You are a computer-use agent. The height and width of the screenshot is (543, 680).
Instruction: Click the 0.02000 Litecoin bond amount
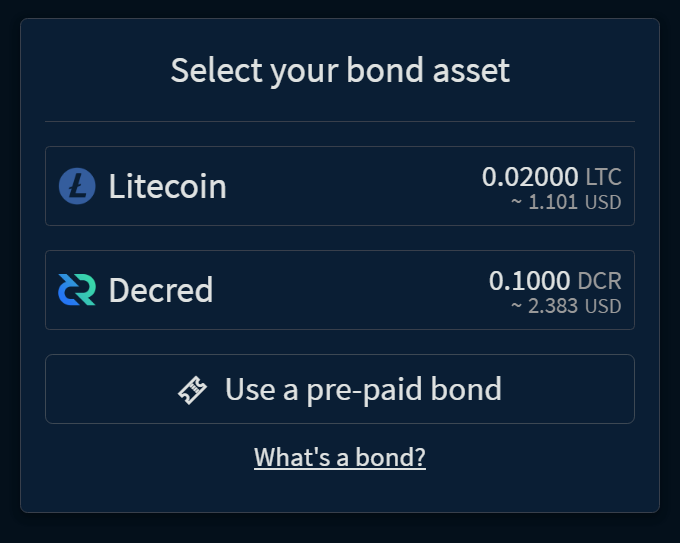coord(530,177)
